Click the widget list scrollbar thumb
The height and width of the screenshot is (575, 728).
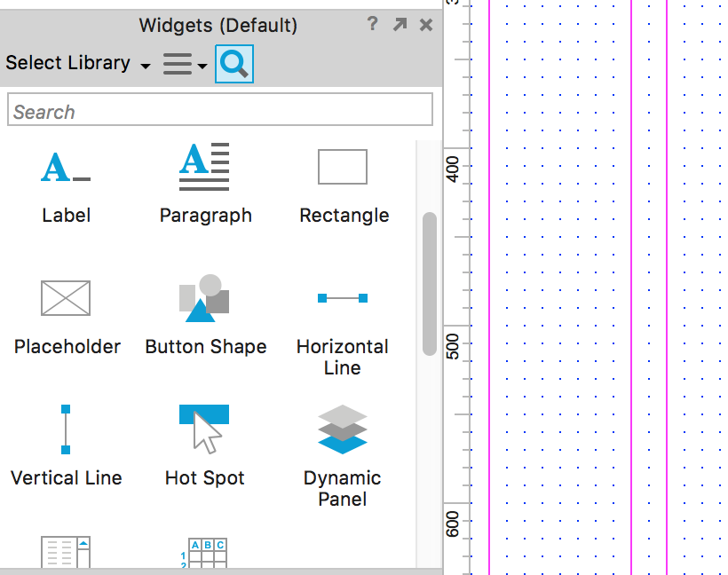430,283
